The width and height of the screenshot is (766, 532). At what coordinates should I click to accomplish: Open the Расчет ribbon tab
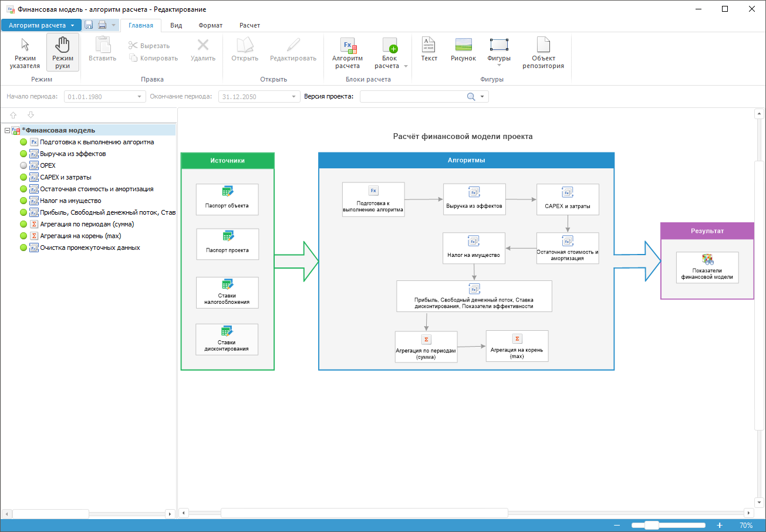pos(249,25)
